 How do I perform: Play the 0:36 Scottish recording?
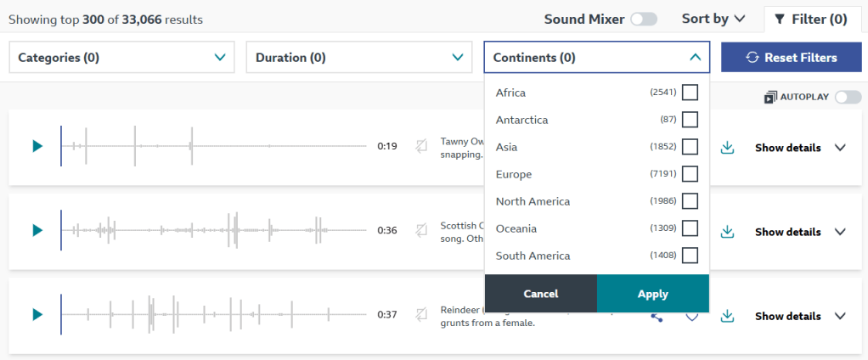(37, 230)
